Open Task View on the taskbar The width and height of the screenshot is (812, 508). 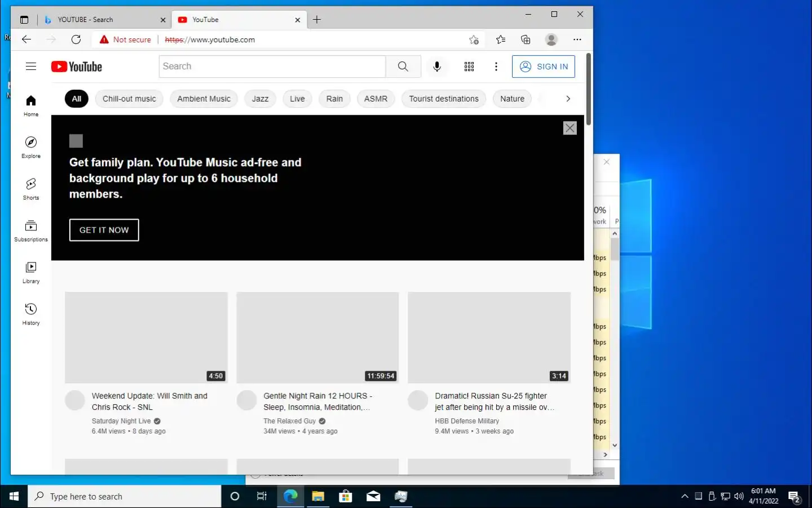tap(262, 496)
